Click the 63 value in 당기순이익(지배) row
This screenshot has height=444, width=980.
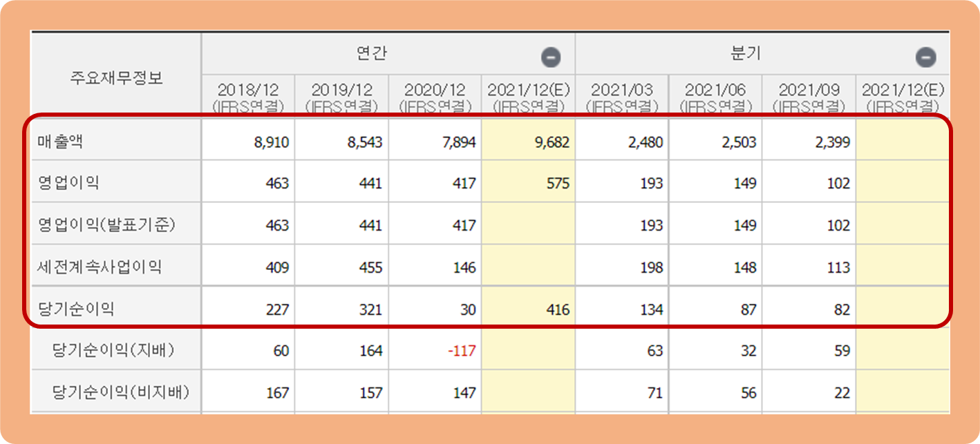654,351
